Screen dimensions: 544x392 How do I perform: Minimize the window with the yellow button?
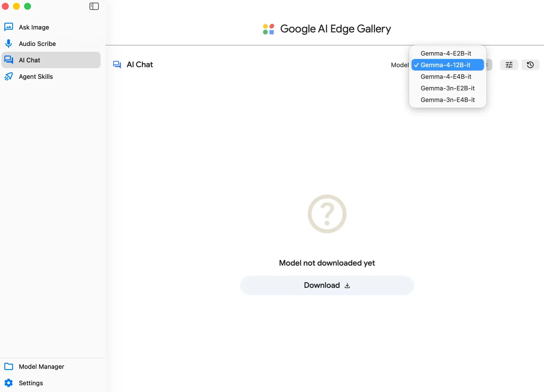17,6
